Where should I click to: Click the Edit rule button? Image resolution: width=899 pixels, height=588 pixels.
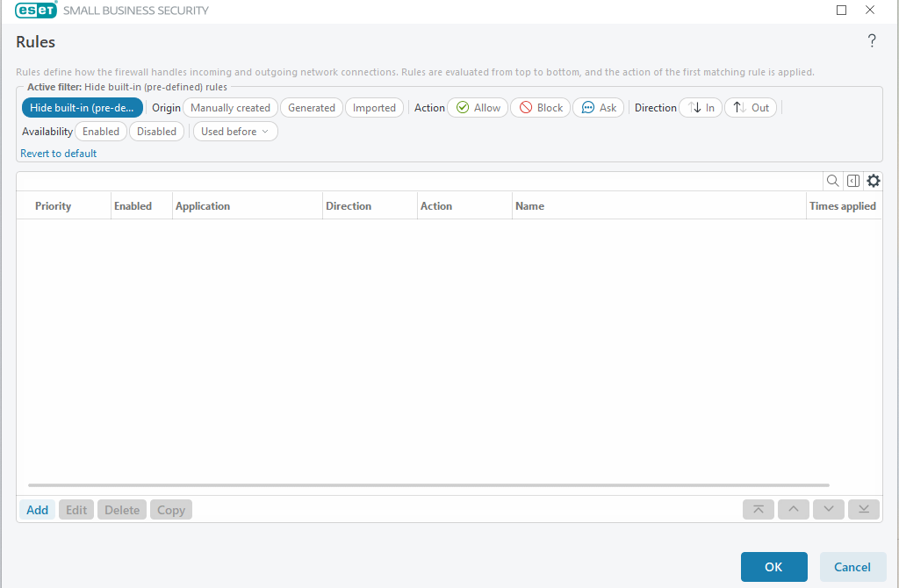(76, 510)
